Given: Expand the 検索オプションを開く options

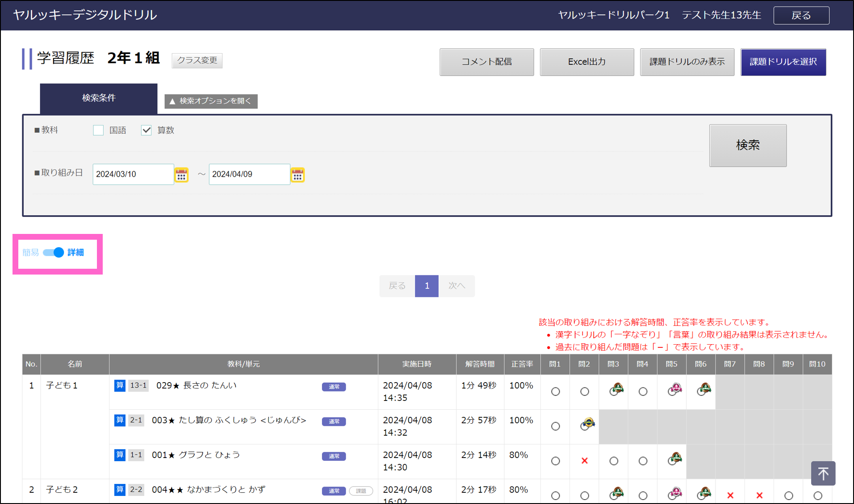Looking at the screenshot, I should [x=211, y=101].
